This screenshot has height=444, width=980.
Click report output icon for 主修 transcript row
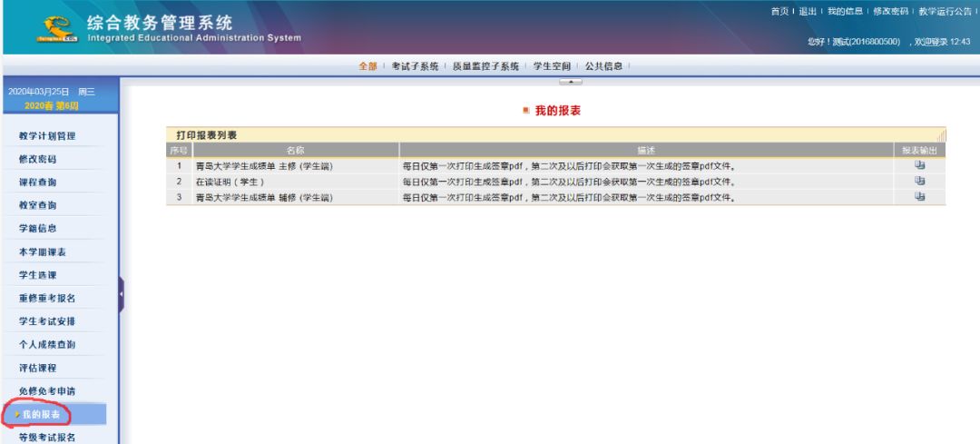(919, 166)
